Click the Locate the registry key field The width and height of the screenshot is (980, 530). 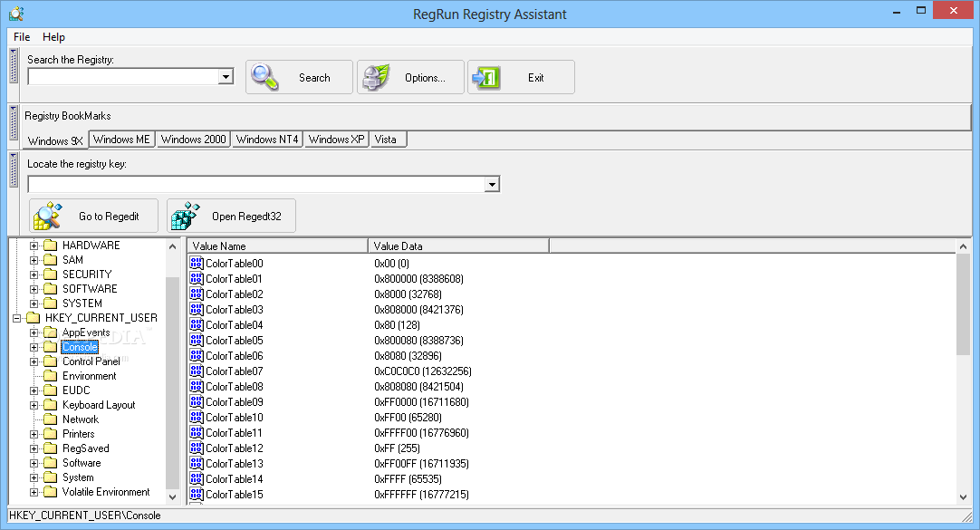(x=256, y=185)
